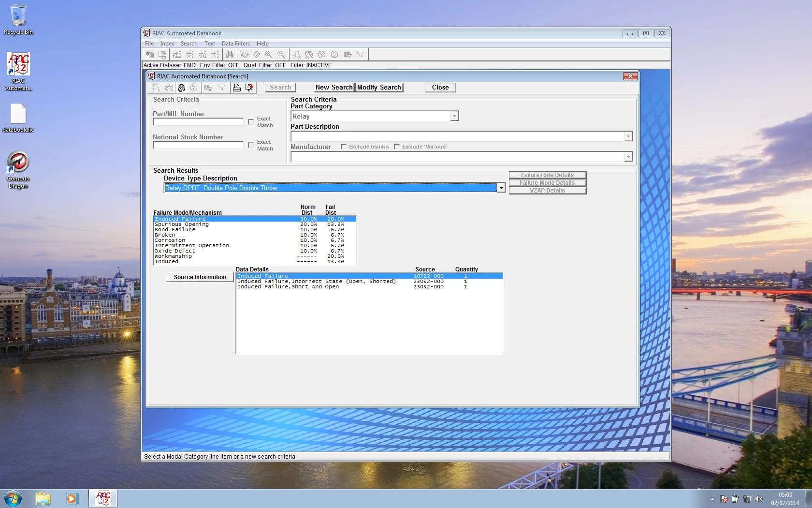Screen dimensions: 812x508
Task: Click the funnel filter icon in main toolbar
Action: (x=361, y=55)
